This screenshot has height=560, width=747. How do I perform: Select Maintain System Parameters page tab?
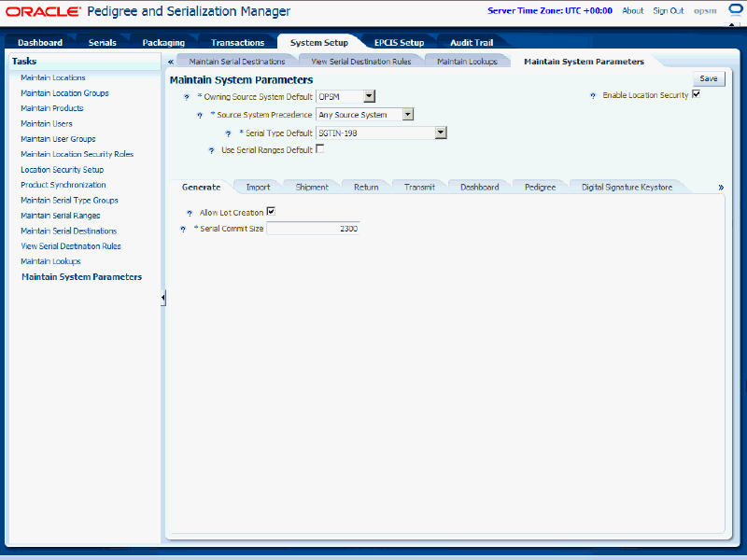(x=585, y=62)
